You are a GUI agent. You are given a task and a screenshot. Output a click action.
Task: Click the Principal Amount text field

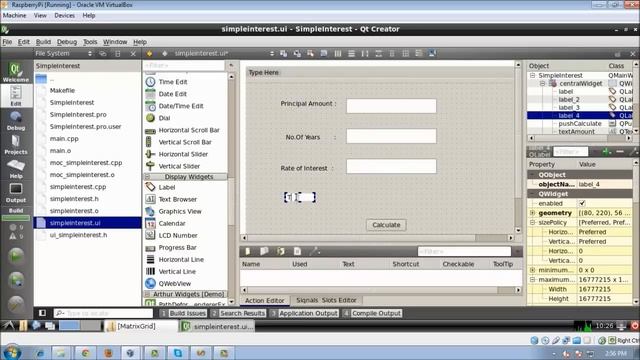point(391,106)
